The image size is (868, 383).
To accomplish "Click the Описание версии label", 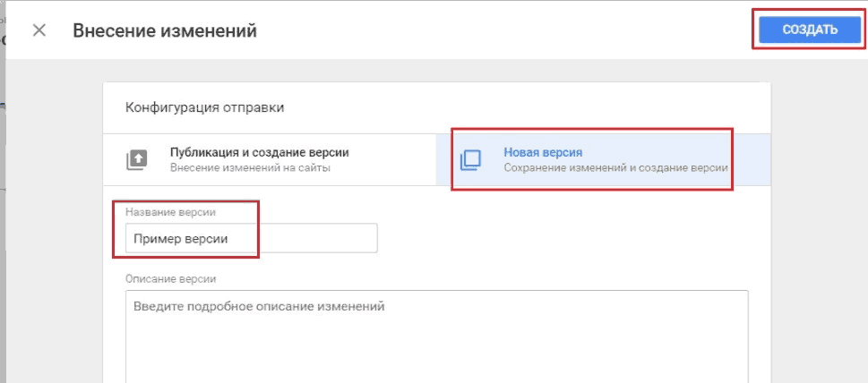I will pyautogui.click(x=170, y=279).
